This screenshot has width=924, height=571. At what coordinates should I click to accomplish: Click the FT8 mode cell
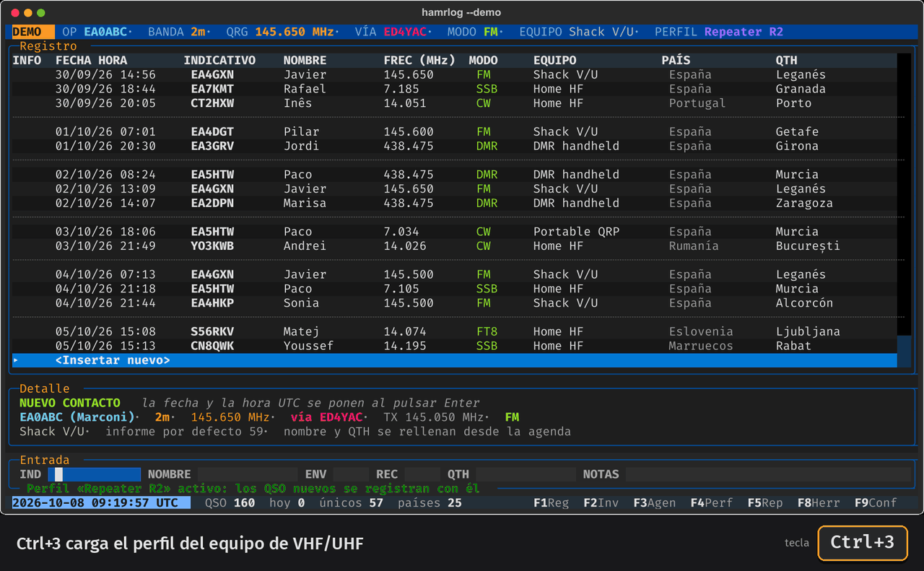tap(487, 331)
